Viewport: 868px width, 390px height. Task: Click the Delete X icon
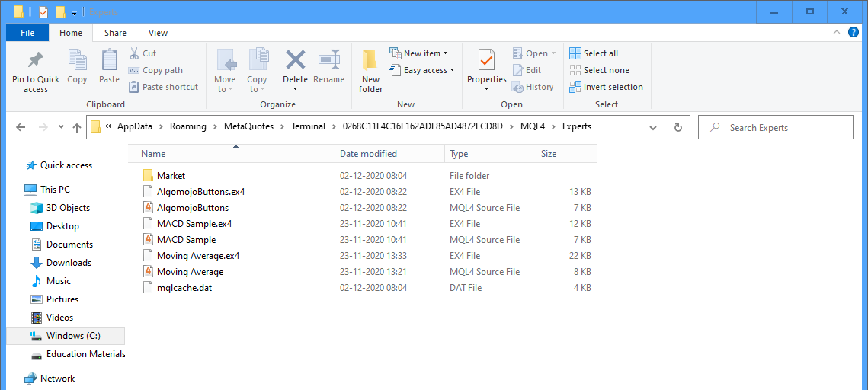click(x=295, y=59)
